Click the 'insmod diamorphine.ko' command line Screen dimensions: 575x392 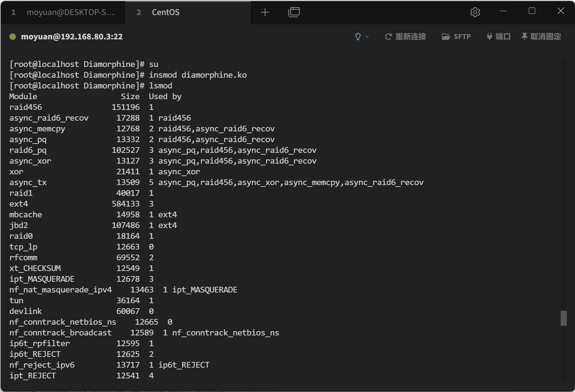[x=198, y=75]
